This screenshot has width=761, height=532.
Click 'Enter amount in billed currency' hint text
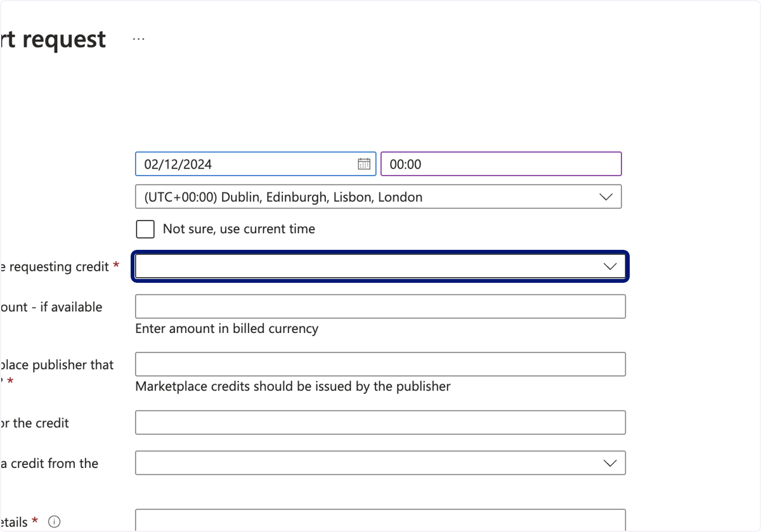(x=227, y=328)
